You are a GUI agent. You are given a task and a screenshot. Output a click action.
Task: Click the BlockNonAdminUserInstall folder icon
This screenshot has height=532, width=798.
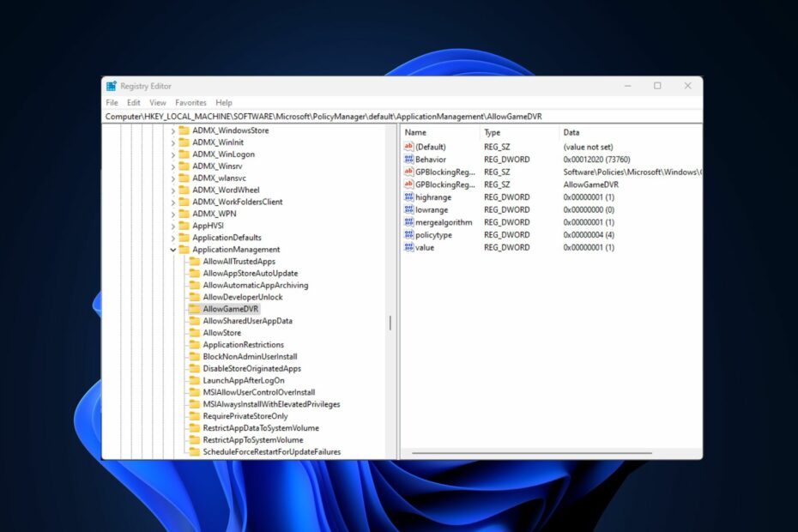pyautogui.click(x=195, y=356)
